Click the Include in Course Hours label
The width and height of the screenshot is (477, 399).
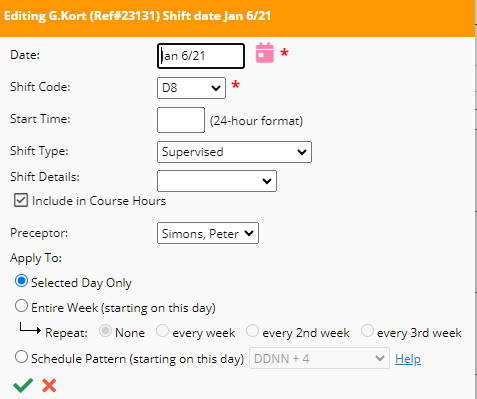pyautogui.click(x=99, y=201)
